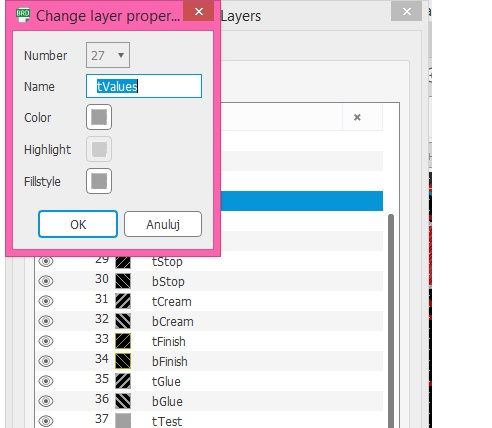The image size is (492, 428).
Task: Hide the bStop layer with eye icon
Action: tap(46, 281)
